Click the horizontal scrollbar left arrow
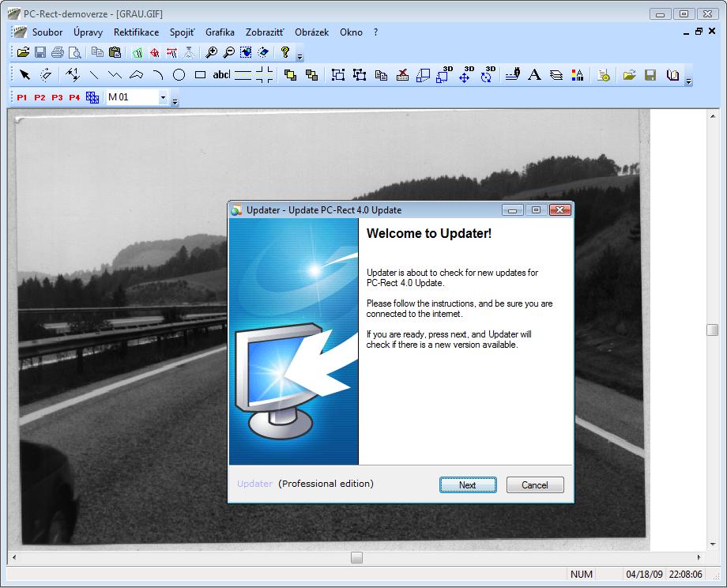Image resolution: width=727 pixels, height=588 pixels. (x=14, y=557)
